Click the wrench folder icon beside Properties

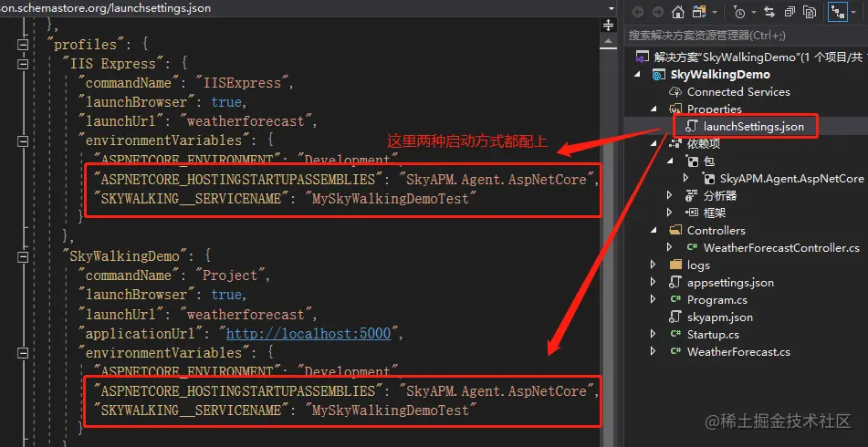click(675, 109)
